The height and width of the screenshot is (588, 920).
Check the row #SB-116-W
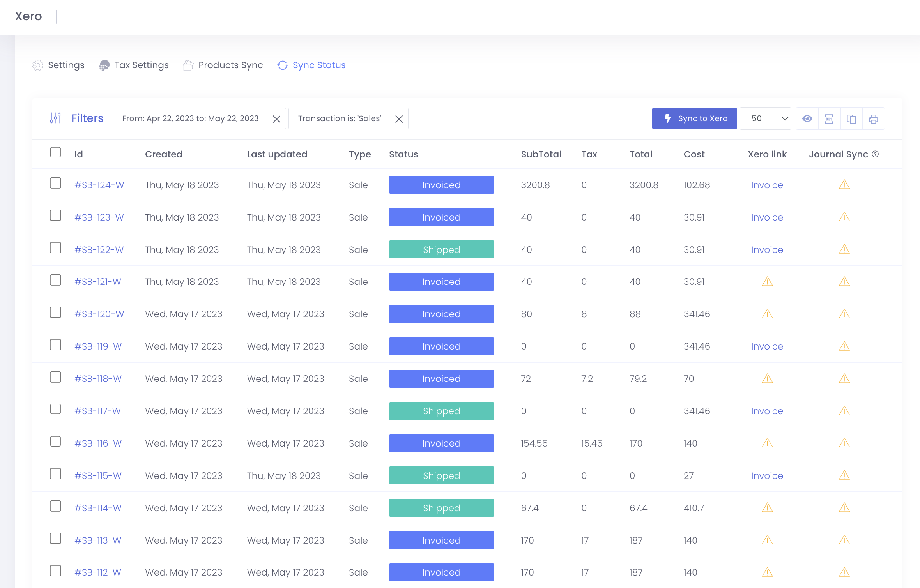tap(56, 441)
